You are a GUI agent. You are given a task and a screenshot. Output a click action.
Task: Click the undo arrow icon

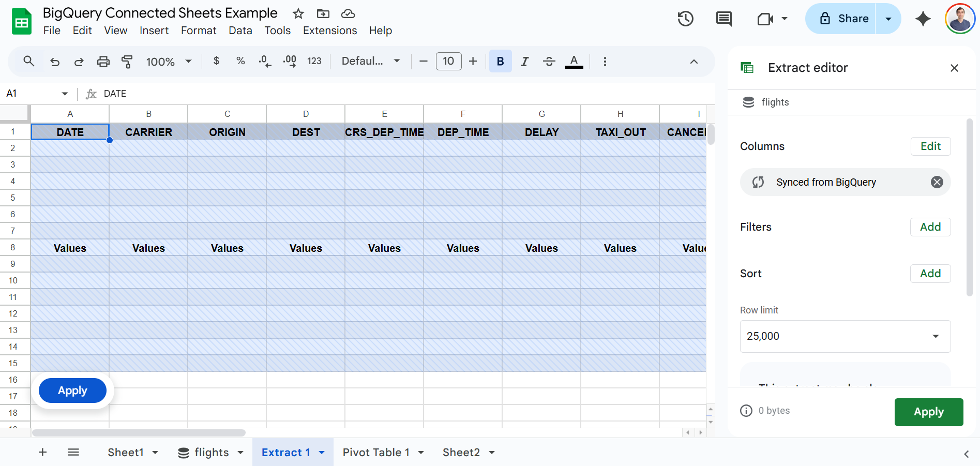(x=55, y=62)
